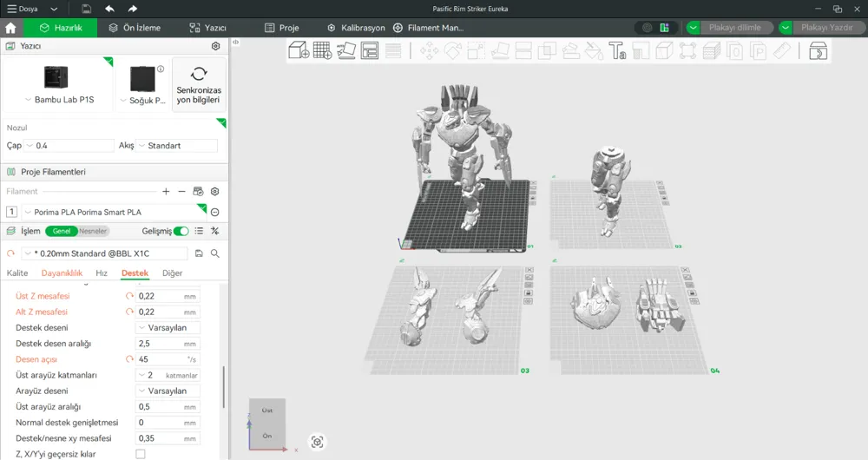Reset Üst Z mesafesi value arrow
The width and height of the screenshot is (868, 460).
[129, 296]
